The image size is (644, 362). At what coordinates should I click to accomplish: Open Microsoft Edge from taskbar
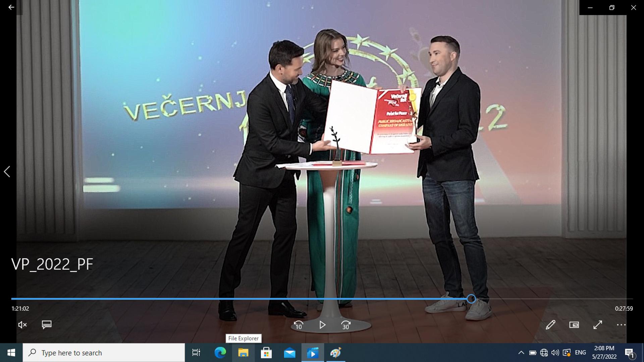(x=220, y=353)
